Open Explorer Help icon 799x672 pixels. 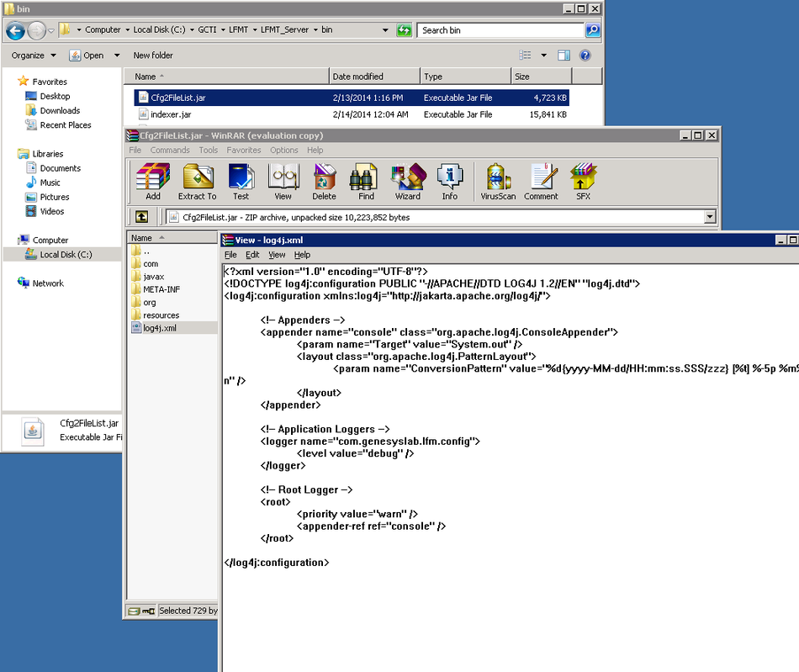[585, 55]
